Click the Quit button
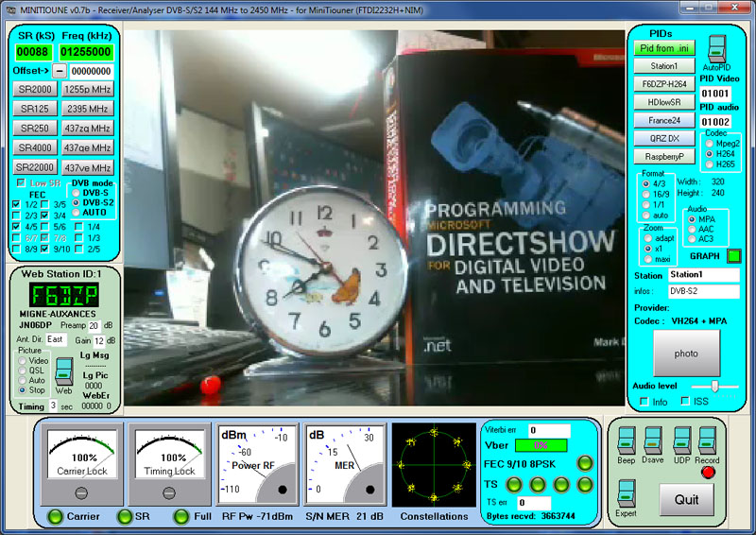756x535 pixels. click(686, 499)
